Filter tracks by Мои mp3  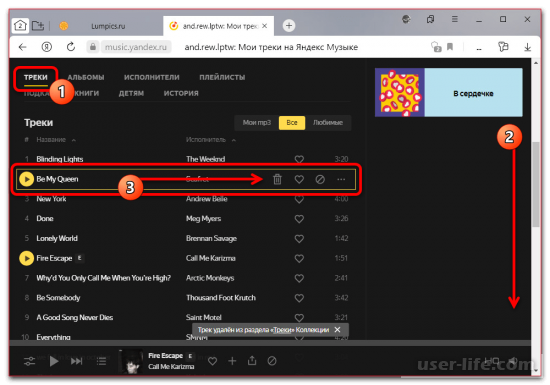pyautogui.click(x=257, y=122)
